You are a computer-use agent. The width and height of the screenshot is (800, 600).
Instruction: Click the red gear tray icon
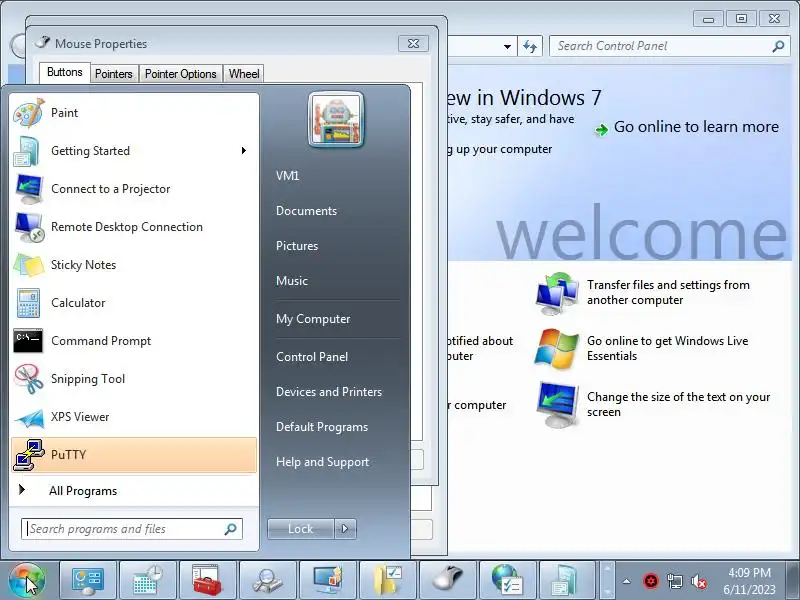(651, 581)
